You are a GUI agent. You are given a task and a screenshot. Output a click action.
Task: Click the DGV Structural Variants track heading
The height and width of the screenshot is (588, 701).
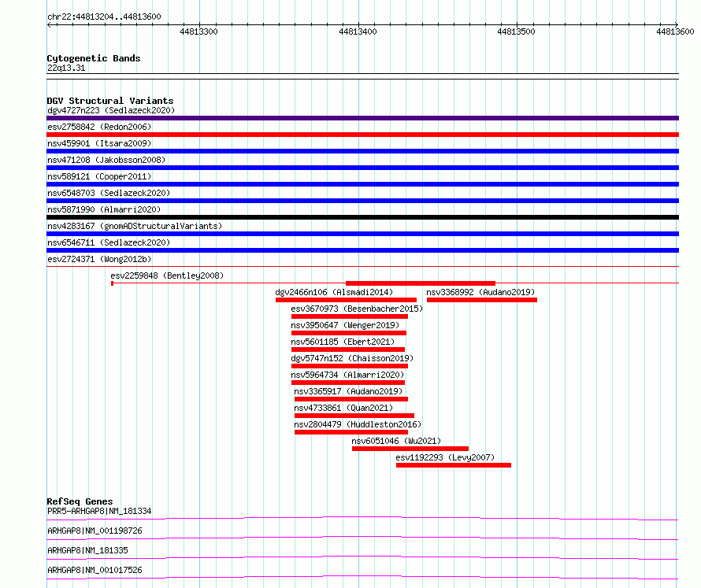point(110,101)
